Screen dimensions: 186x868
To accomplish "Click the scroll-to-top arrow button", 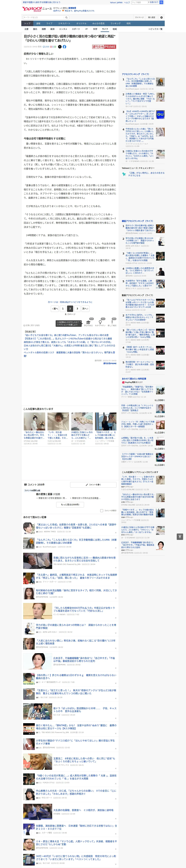I will (180, 536).
